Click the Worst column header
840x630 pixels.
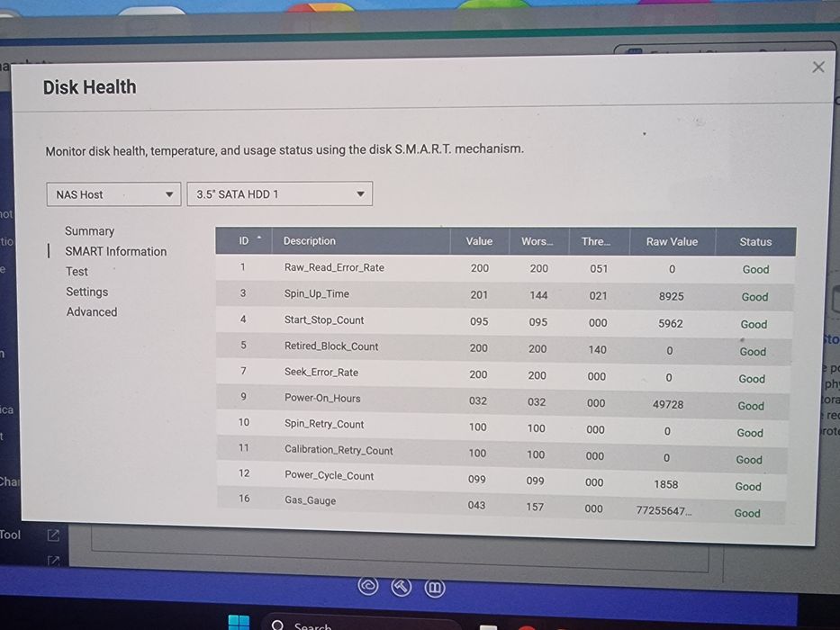click(537, 241)
